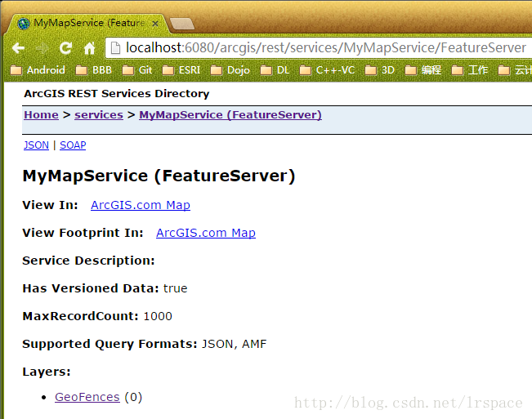
Task: Click the ArcGIS REST Services Directory title
Action: (x=117, y=94)
